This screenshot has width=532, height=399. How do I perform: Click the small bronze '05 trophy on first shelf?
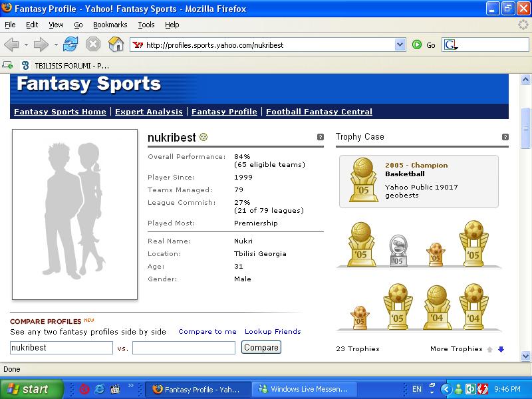pyautogui.click(x=436, y=255)
